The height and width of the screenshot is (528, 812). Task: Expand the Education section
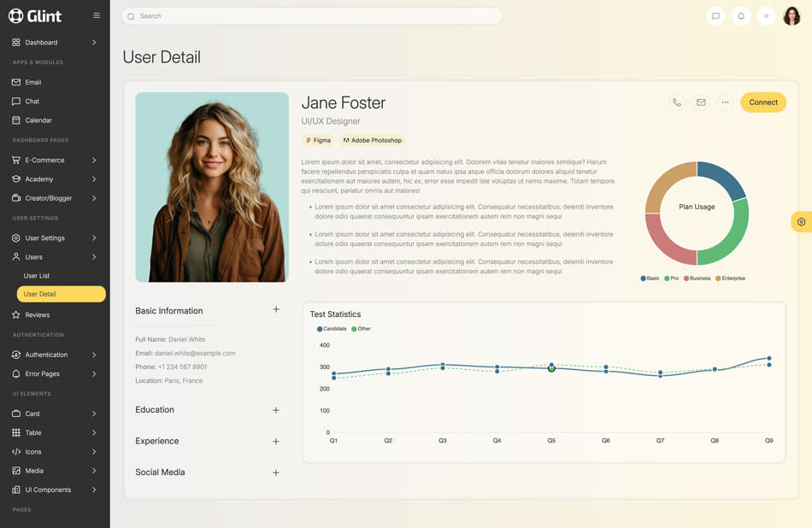(x=275, y=410)
